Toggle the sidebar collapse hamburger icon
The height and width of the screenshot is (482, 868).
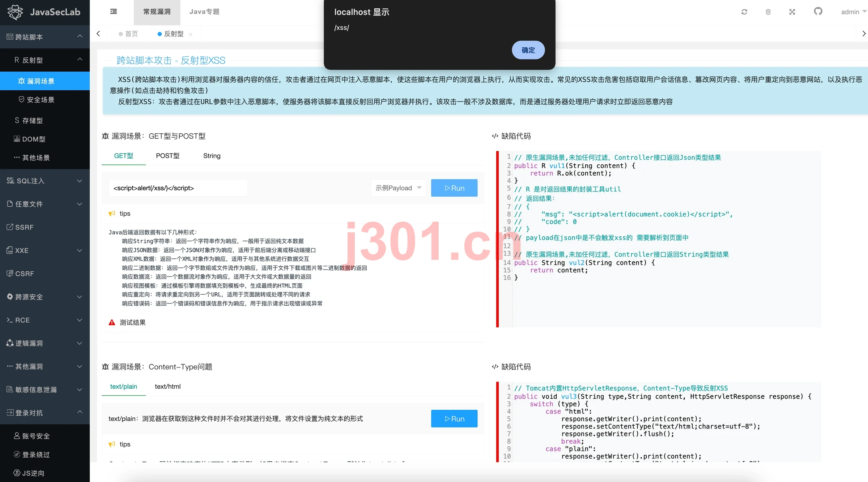114,12
